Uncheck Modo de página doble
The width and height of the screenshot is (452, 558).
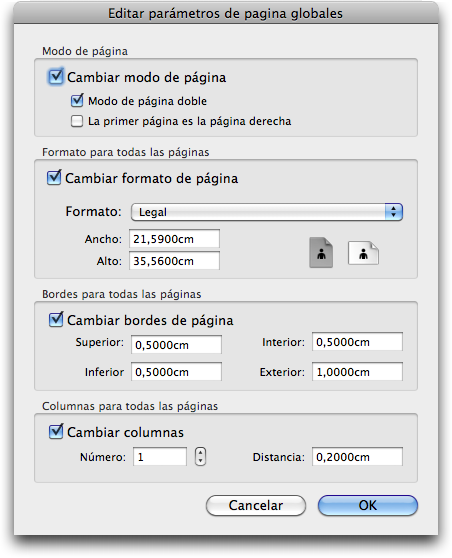(x=77, y=101)
